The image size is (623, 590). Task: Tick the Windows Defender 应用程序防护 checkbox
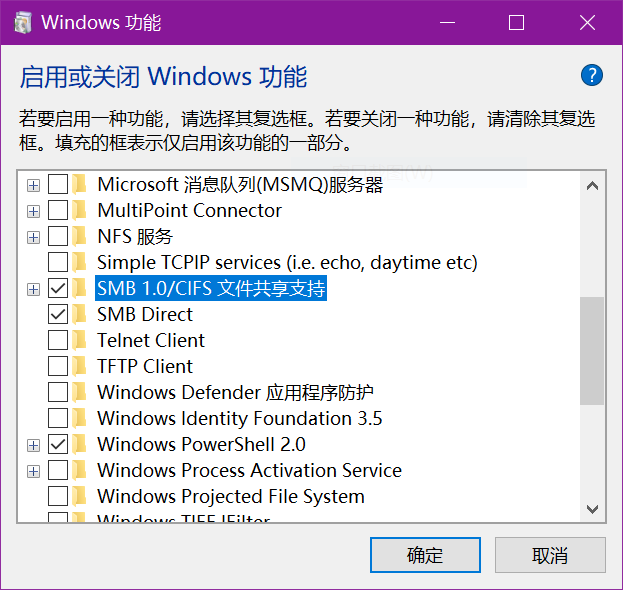pos(58,392)
